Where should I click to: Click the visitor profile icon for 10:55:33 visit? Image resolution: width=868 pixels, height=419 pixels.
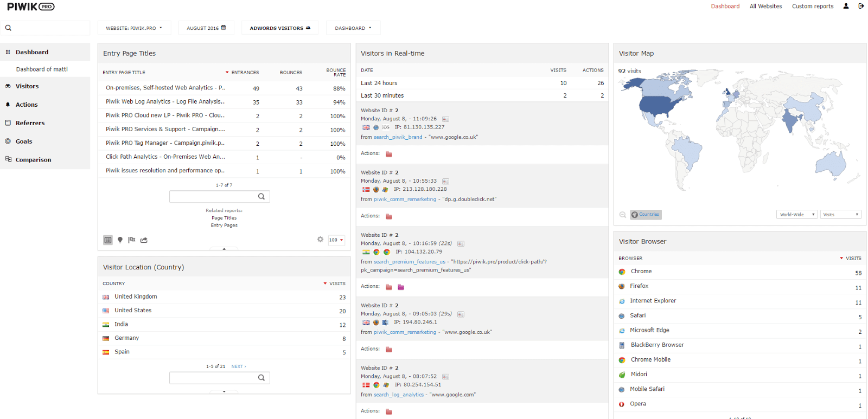445,182
